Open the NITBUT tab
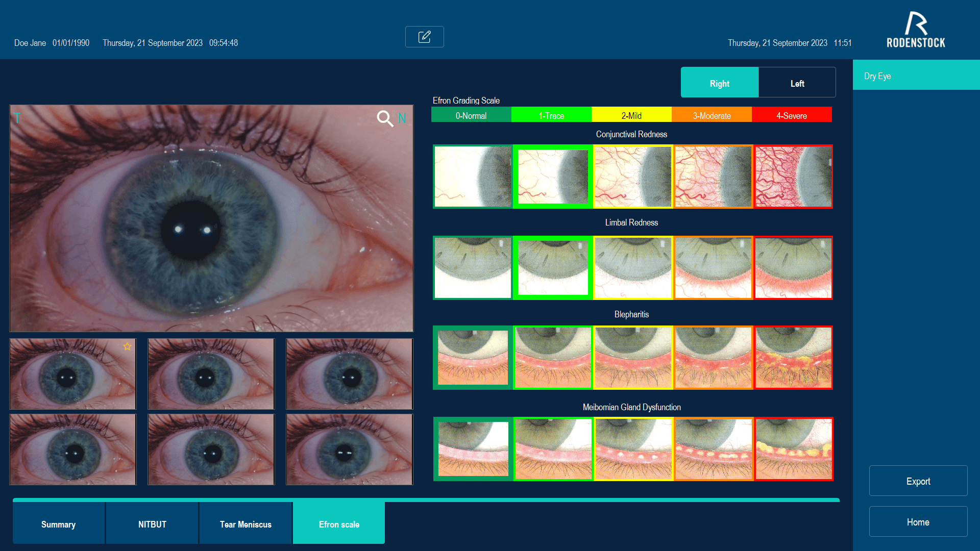 click(152, 524)
